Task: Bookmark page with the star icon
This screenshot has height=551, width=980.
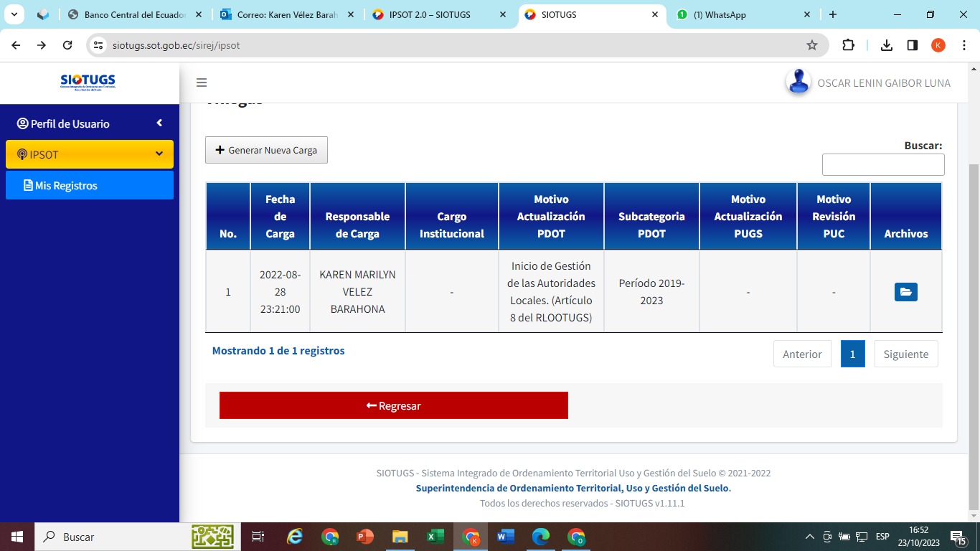Action: pyautogui.click(x=812, y=45)
